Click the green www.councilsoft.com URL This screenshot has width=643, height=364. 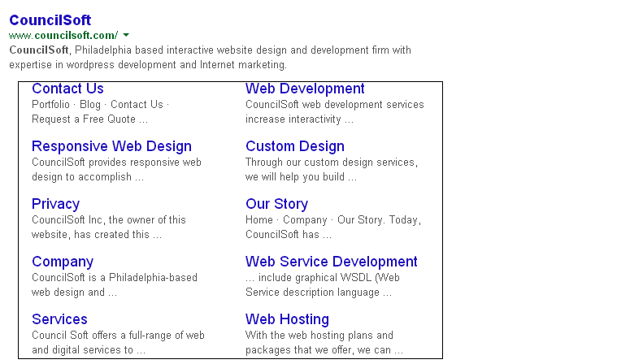coord(63,35)
